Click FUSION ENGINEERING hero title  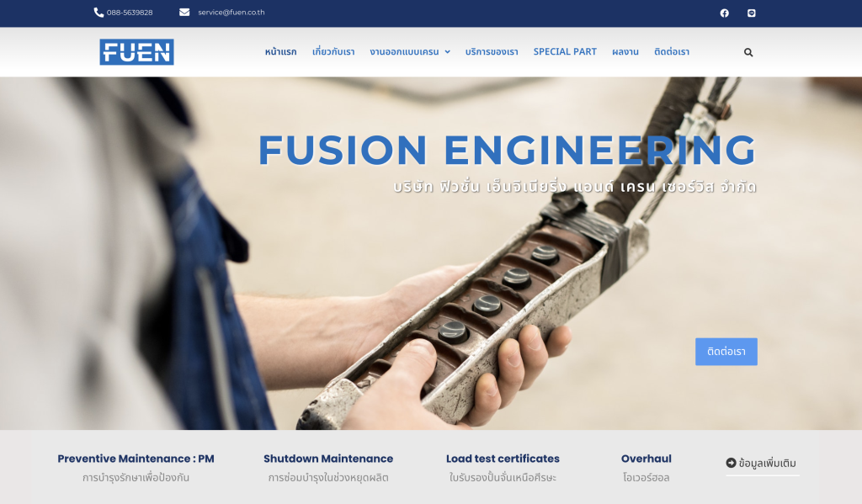coord(507,150)
